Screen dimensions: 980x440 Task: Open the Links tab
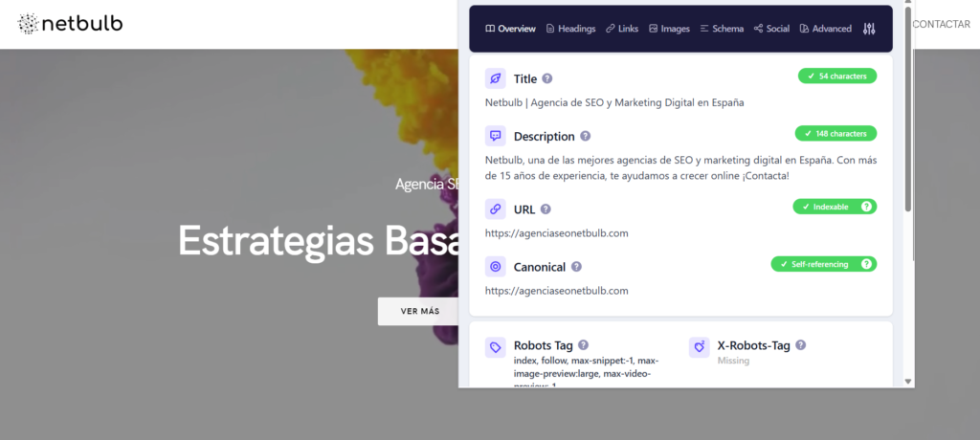point(622,29)
